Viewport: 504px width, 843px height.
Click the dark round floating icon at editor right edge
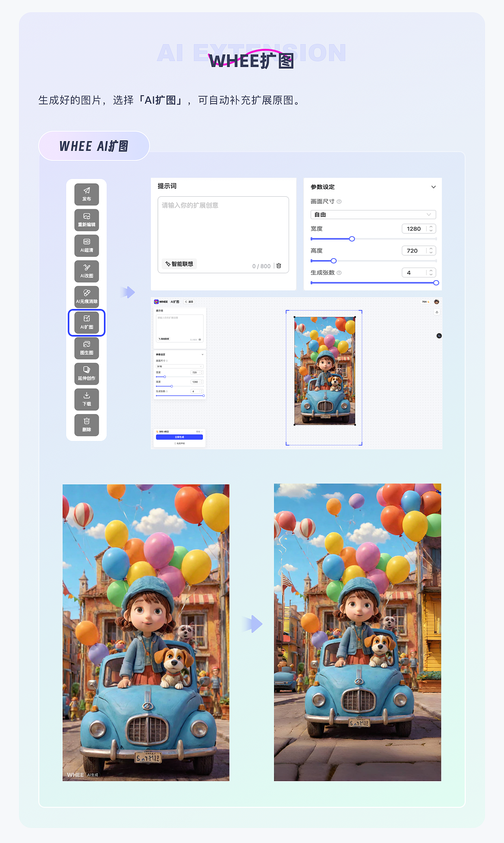point(439,336)
